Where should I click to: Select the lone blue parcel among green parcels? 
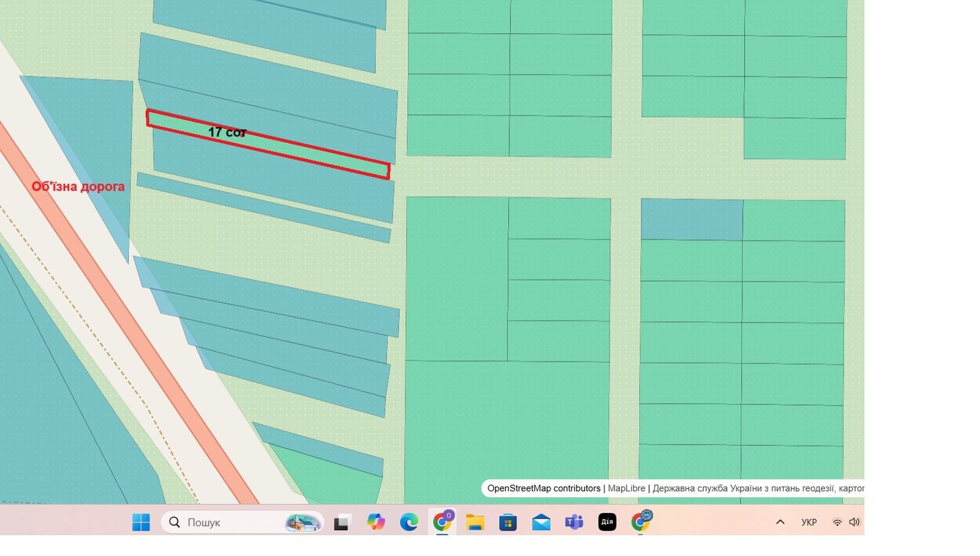pos(692,219)
